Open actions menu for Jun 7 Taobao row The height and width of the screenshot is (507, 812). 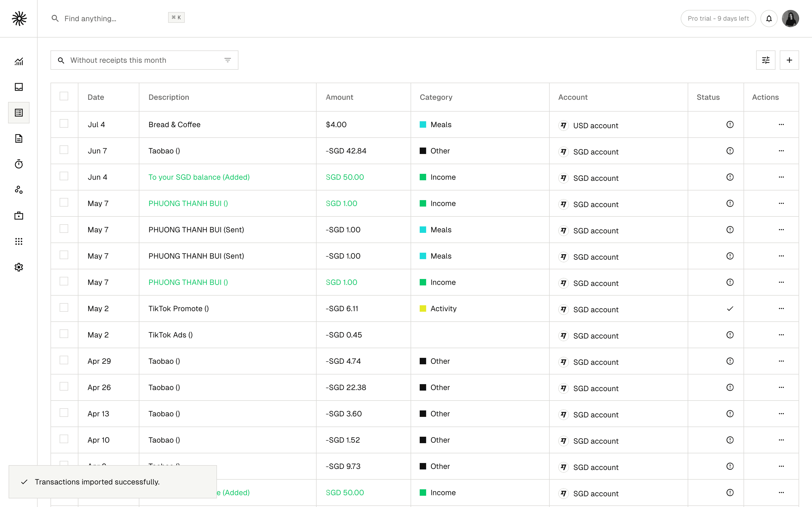point(781,151)
